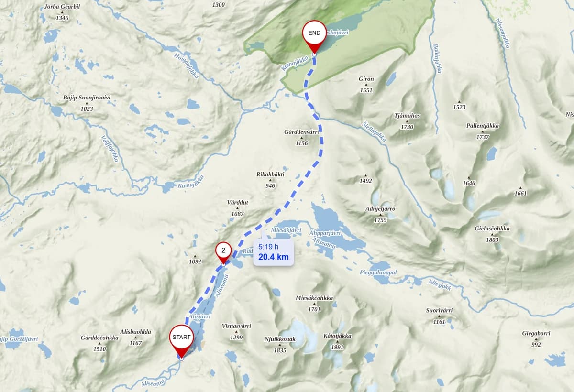Select the Adnjetjårro 1755 peak marker
The height and width of the screenshot is (392, 574).
pos(380,215)
